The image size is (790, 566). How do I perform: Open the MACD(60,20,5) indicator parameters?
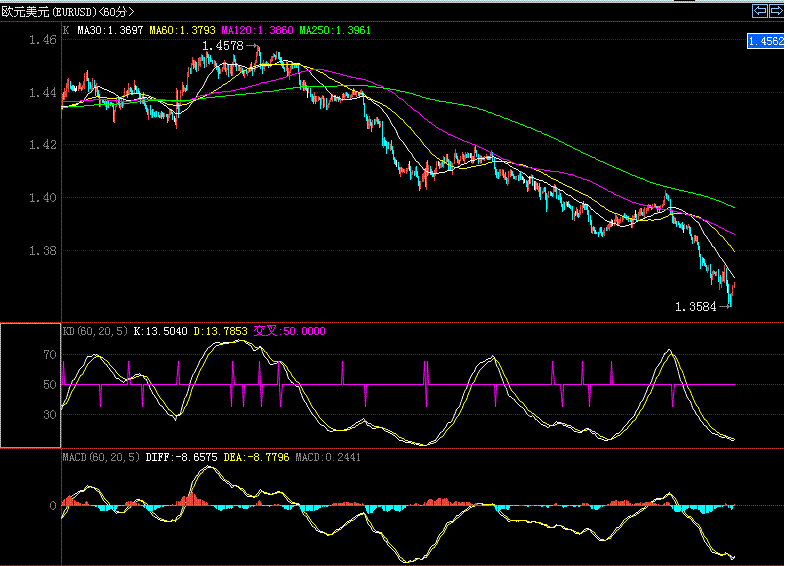[x=101, y=457]
